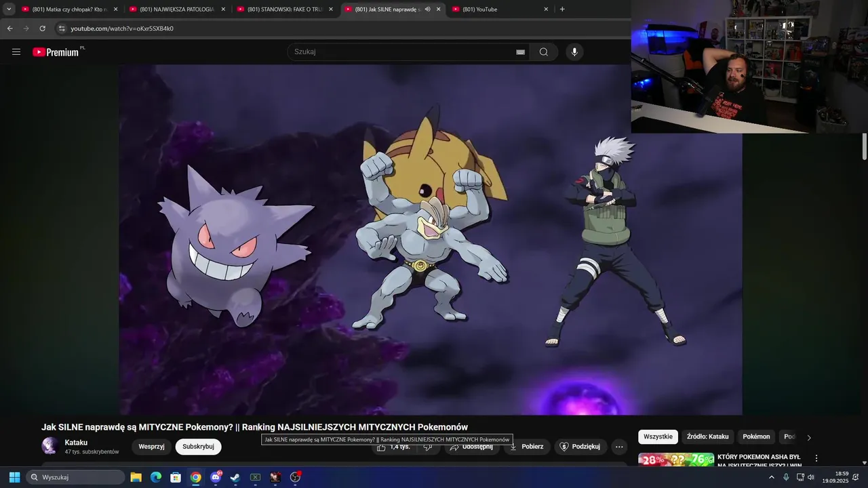This screenshot has height=488, width=868.
Task: Select the 'Źródło: Kataku' filter chip
Action: [707, 437]
